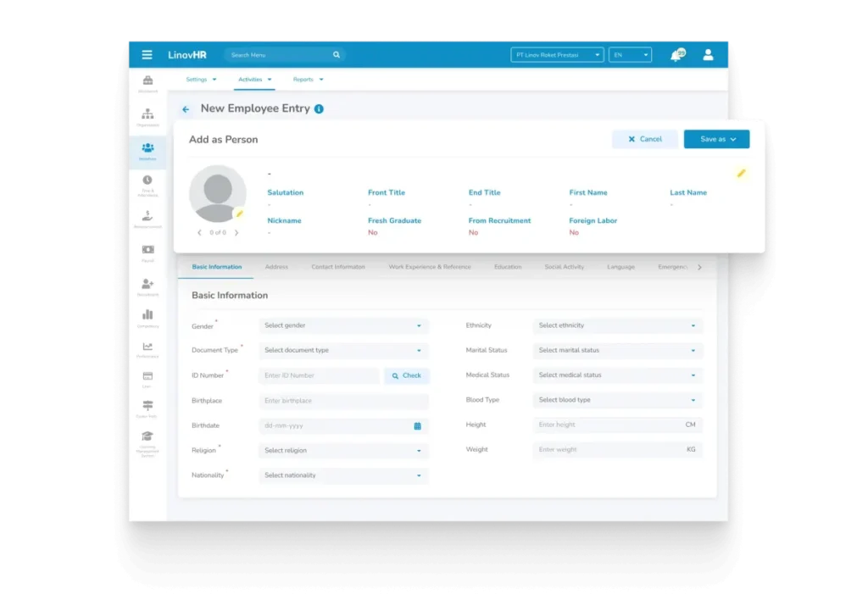
Task: Open the Activities menu
Action: coord(254,79)
